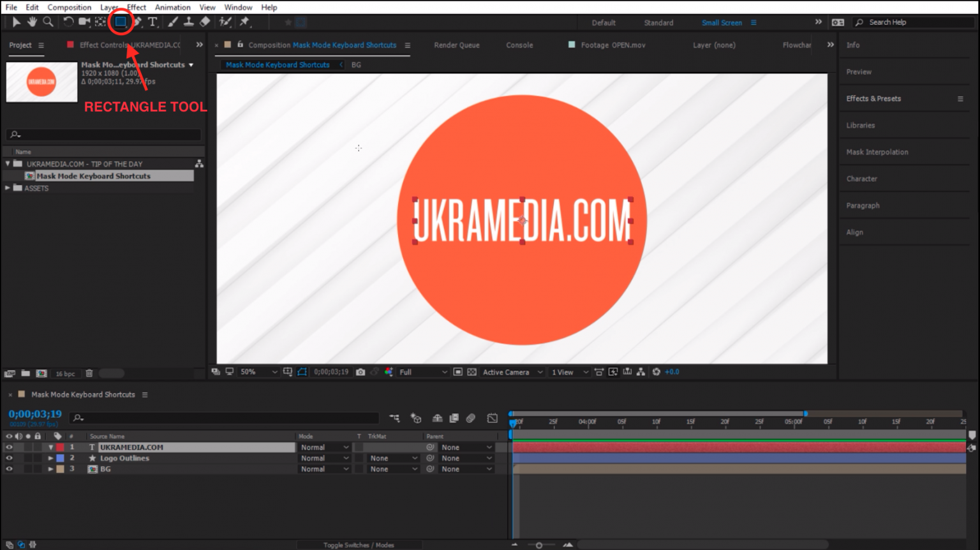Hide the BG layer eye
The width and height of the screenshot is (980, 550).
pos(9,469)
